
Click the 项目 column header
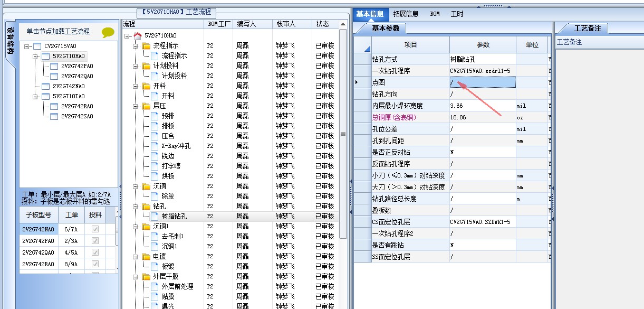[x=410, y=45]
